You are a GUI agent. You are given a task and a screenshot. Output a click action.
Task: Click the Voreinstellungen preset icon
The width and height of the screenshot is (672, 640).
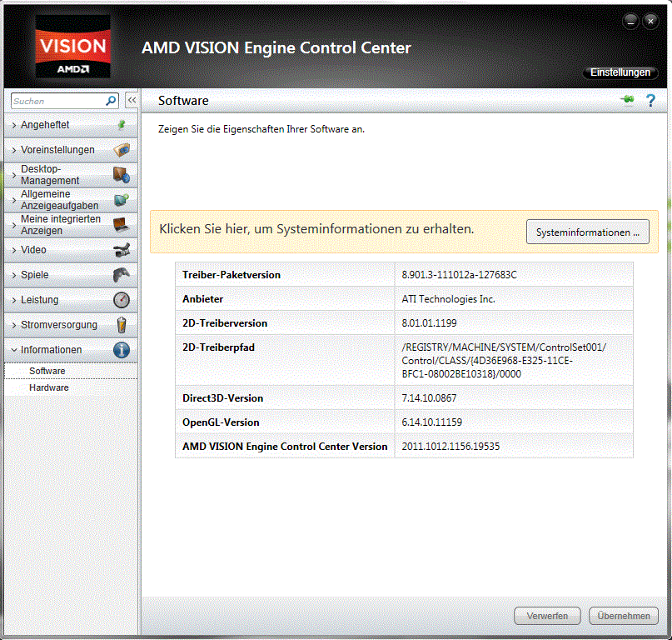pos(122,150)
